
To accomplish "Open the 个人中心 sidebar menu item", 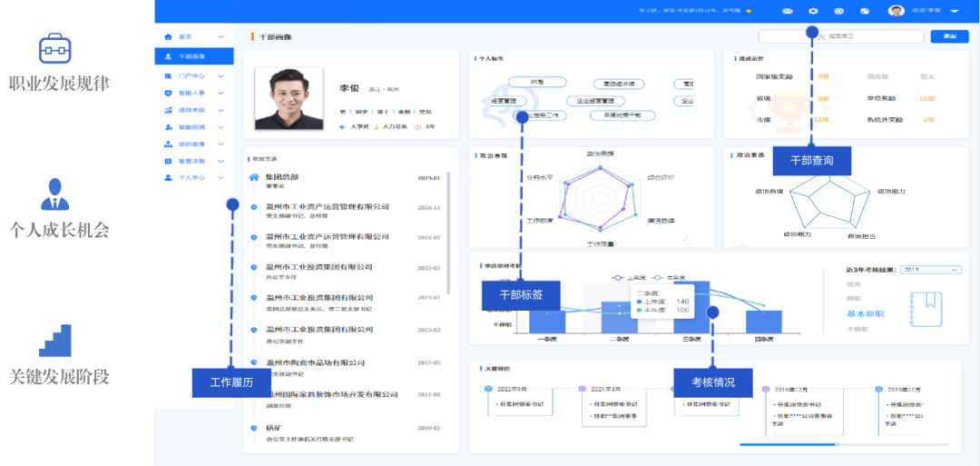I will click(x=194, y=178).
